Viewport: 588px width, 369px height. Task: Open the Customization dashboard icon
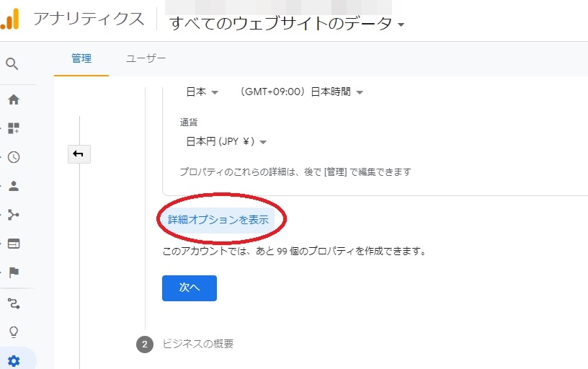point(13,128)
